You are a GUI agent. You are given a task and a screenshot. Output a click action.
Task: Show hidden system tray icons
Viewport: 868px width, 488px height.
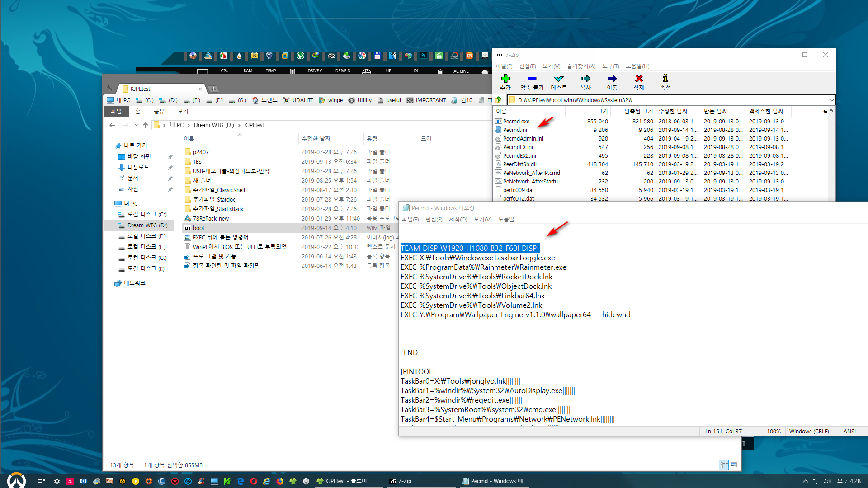click(805, 481)
